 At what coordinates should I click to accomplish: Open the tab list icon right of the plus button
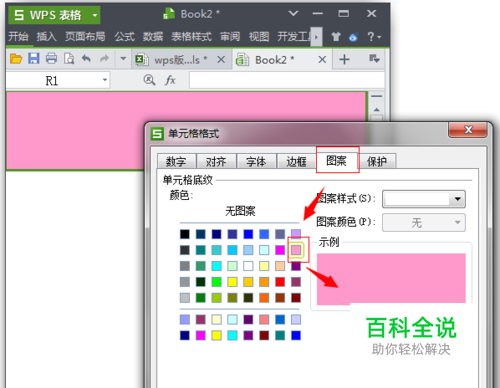pyautogui.click(x=374, y=59)
